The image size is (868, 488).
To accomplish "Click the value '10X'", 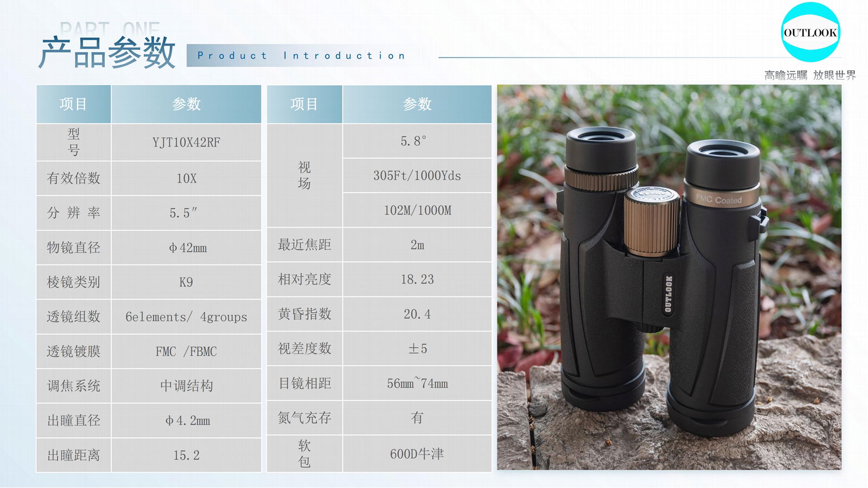I will click(186, 178).
